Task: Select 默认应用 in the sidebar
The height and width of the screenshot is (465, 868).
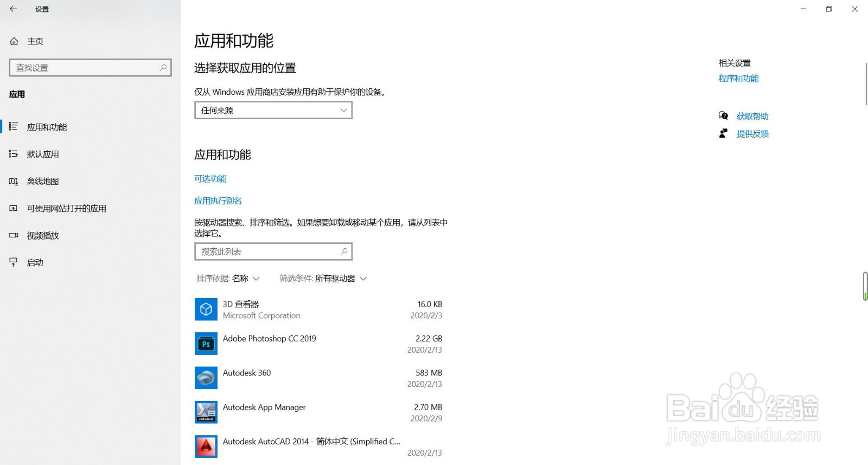Action: 90,154
